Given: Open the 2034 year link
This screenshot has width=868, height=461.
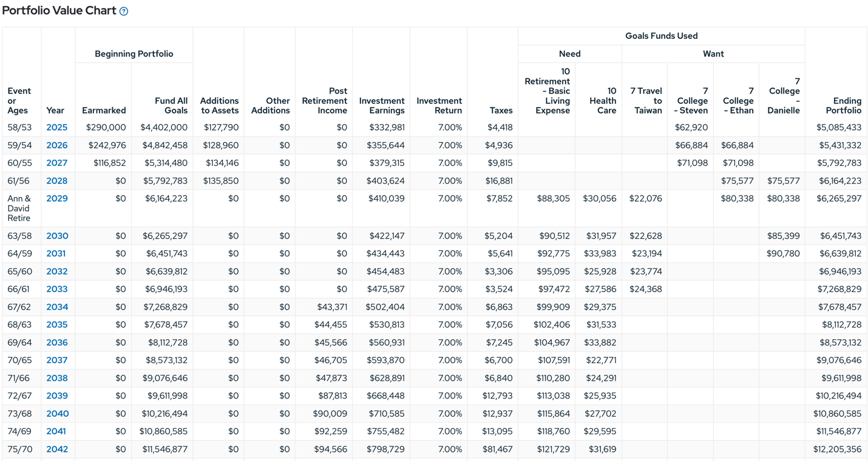Looking at the screenshot, I should point(56,307).
